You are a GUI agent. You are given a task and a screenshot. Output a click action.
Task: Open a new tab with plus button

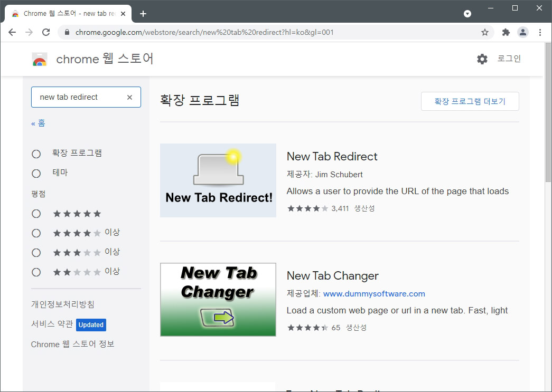coord(143,14)
